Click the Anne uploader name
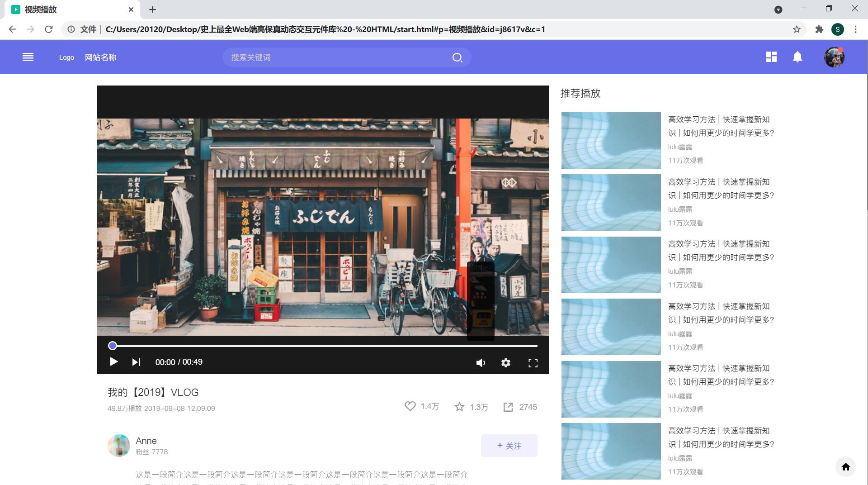Screen dimensions: 868x485 146,441
